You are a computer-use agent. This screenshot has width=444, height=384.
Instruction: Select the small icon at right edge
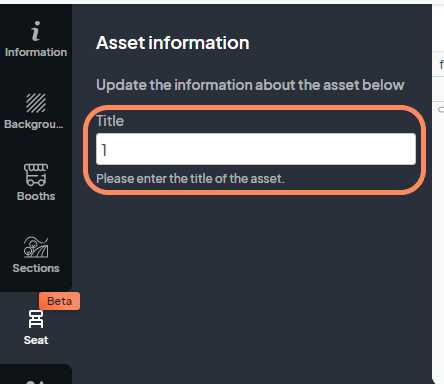click(x=441, y=109)
